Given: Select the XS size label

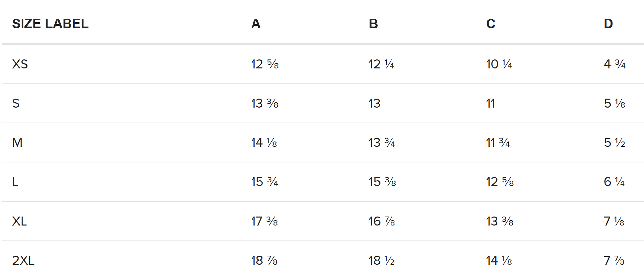Looking at the screenshot, I should 20,64.
